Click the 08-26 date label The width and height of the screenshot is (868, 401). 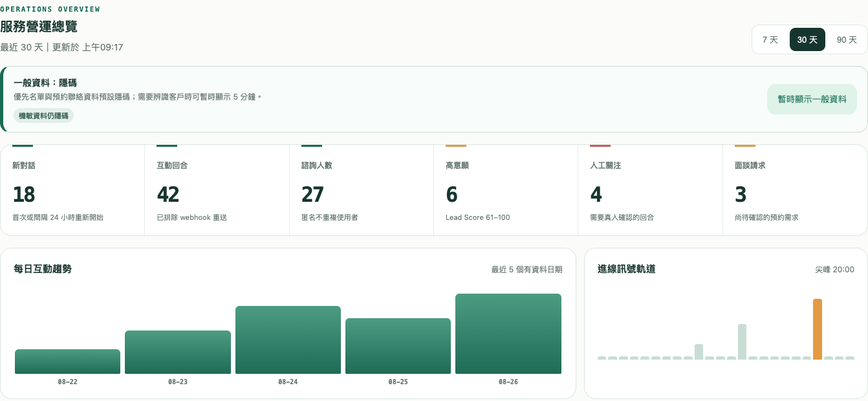508,382
